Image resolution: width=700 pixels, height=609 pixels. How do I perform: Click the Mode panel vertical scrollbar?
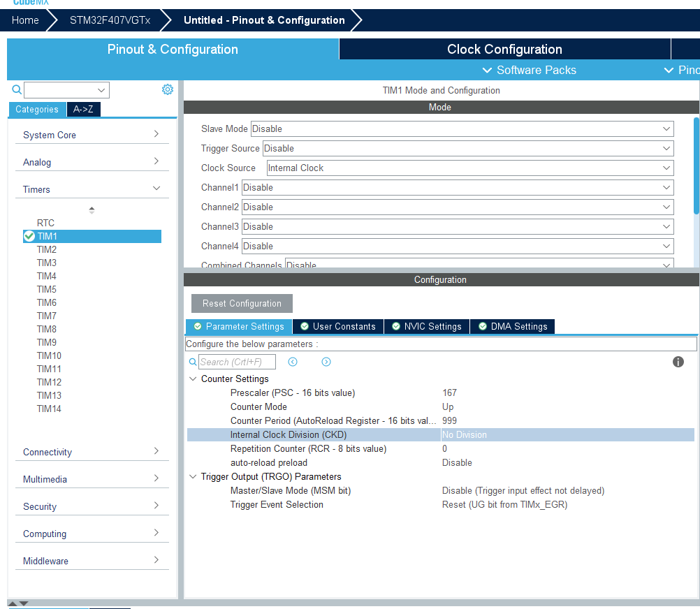696,166
